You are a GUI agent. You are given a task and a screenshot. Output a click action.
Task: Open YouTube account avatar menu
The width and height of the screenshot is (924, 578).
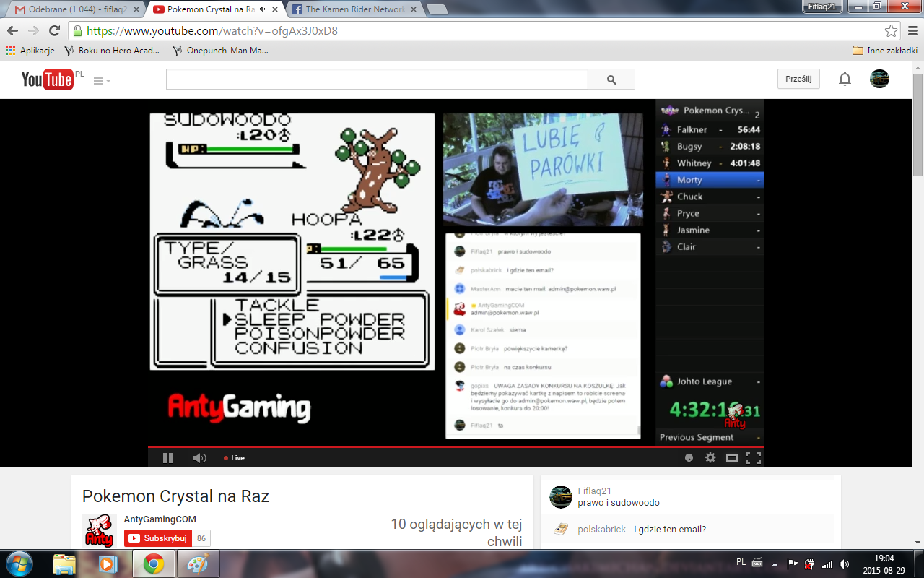click(x=879, y=79)
